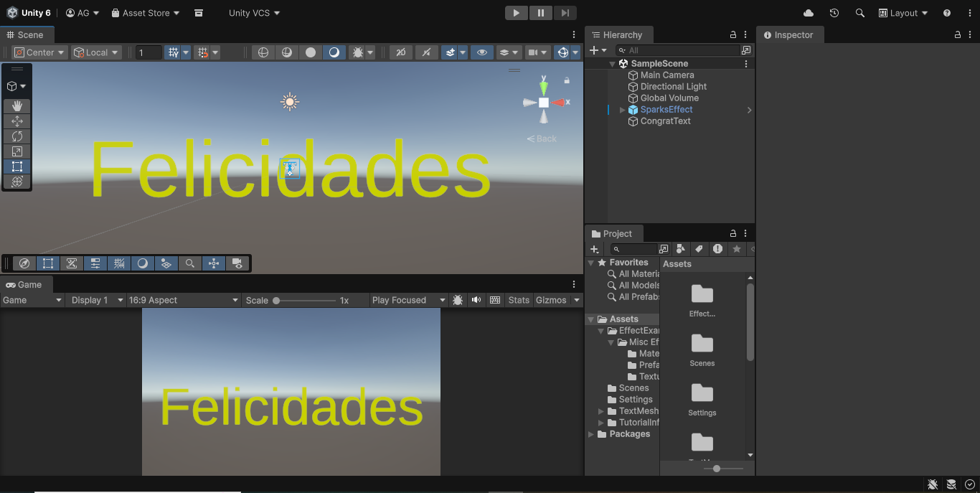Toggle scene audio mute button
This screenshot has height=493, width=980.
click(x=426, y=52)
